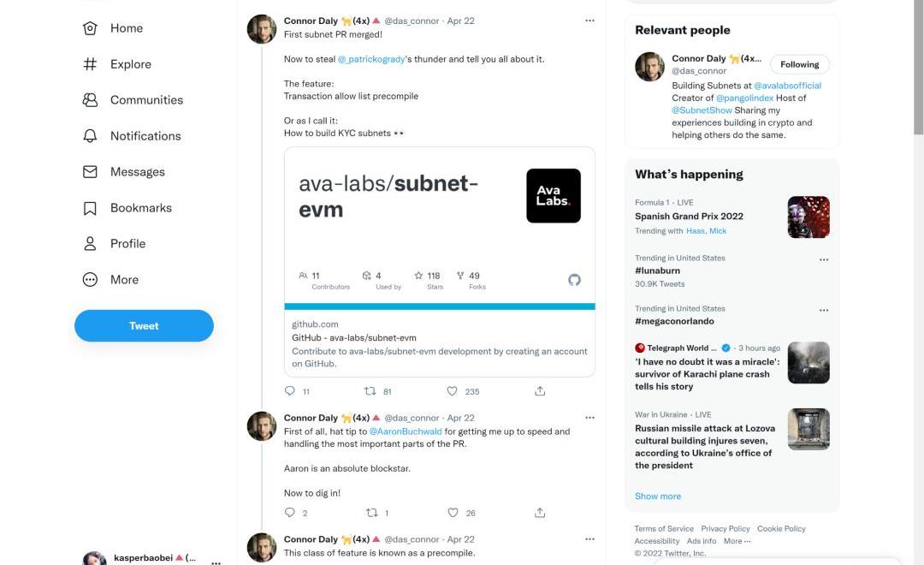Click Show more under What's happening

point(658,497)
